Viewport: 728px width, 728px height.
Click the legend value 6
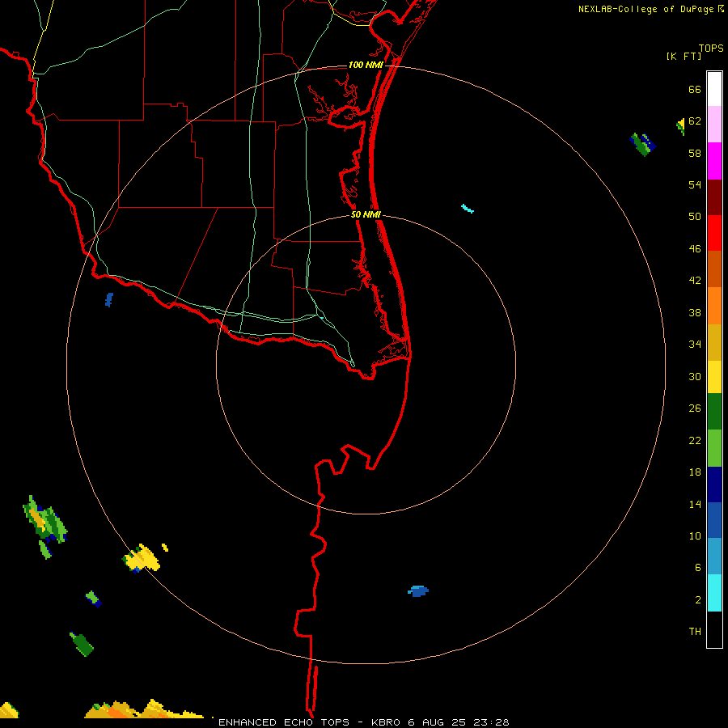pyautogui.click(x=698, y=568)
